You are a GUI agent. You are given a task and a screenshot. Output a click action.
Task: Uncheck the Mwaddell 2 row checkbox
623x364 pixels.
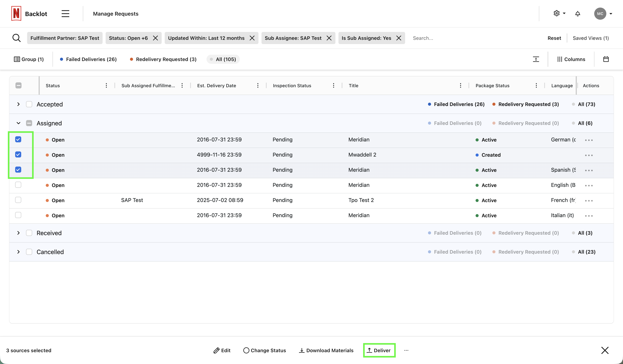click(x=18, y=155)
